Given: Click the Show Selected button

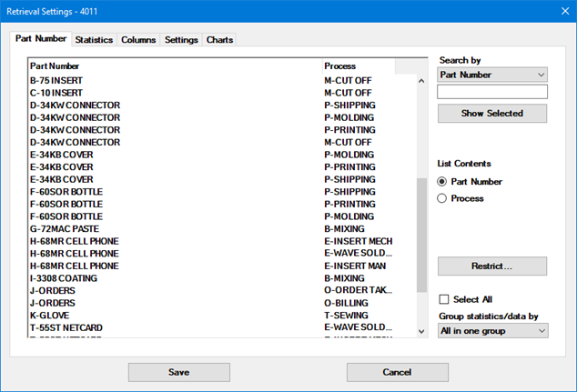Looking at the screenshot, I should pos(492,114).
